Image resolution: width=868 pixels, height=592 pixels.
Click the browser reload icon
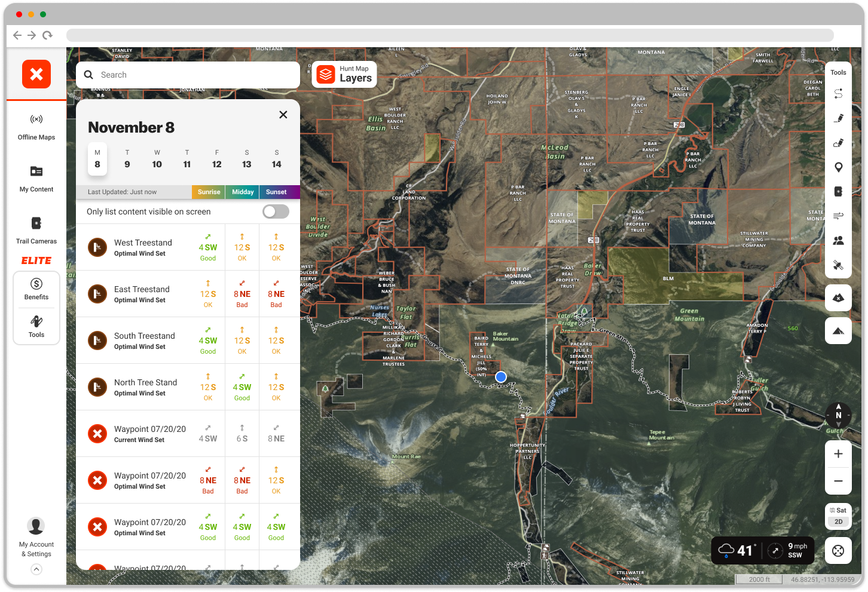click(x=47, y=35)
